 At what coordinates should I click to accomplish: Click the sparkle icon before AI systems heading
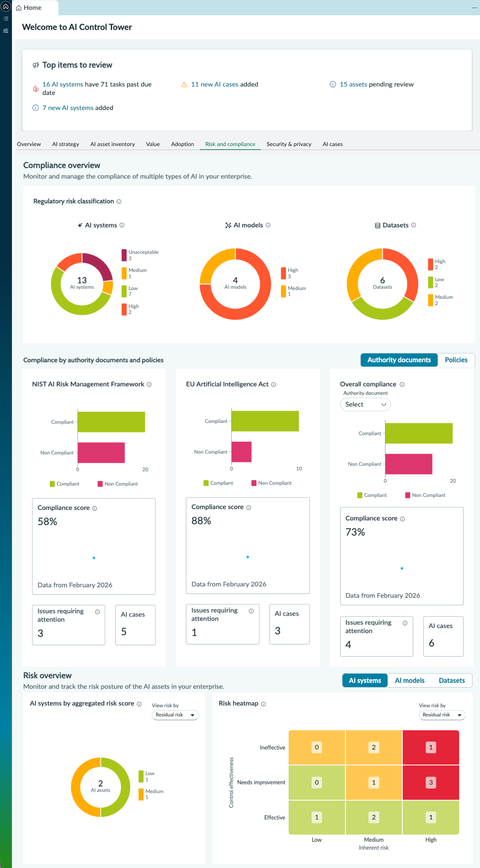coord(80,225)
